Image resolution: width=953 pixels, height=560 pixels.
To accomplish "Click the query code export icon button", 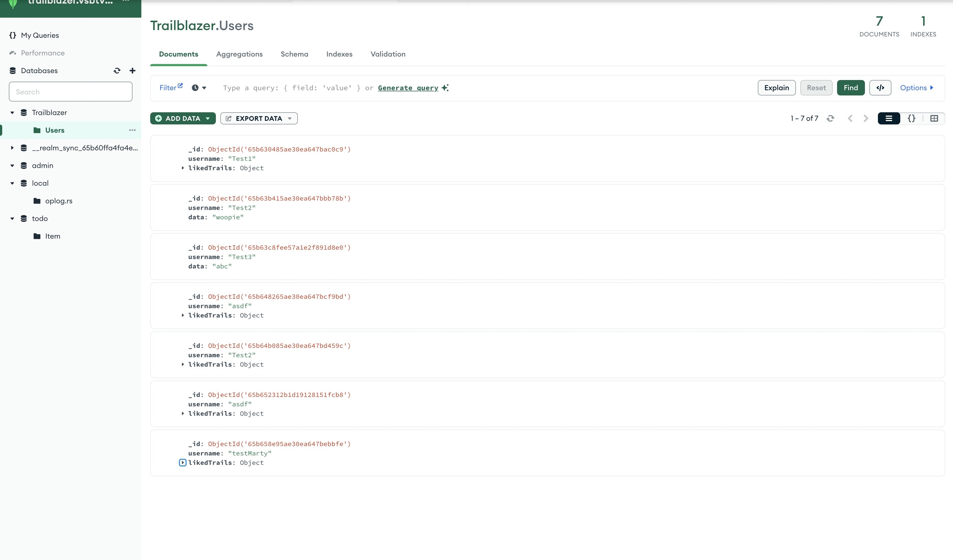I will tap(880, 88).
